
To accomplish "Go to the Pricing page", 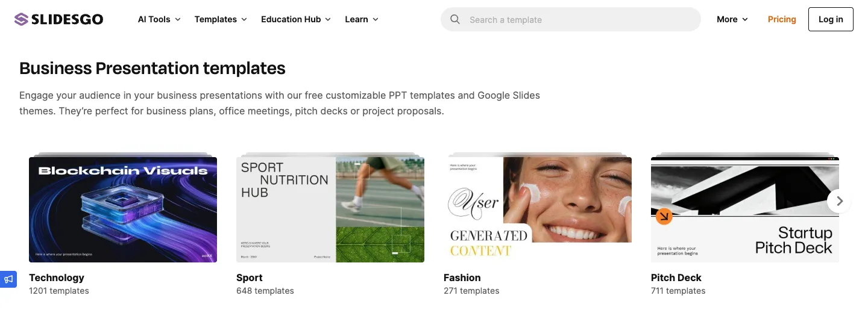I will tap(782, 19).
